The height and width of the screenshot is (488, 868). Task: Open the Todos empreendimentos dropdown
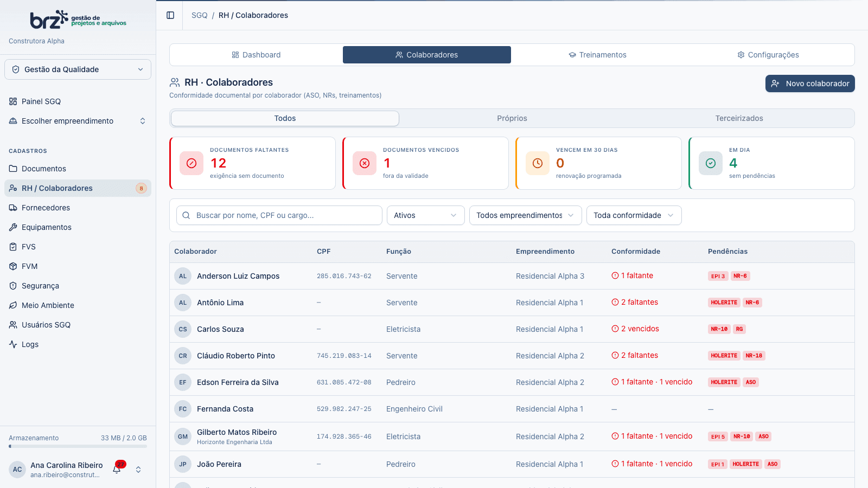pos(526,215)
